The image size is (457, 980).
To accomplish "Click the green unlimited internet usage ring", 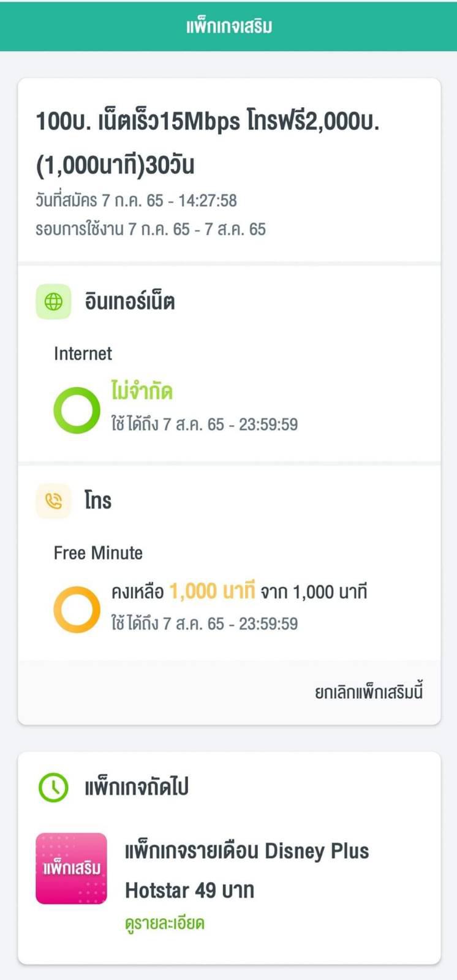I will pos(77,410).
